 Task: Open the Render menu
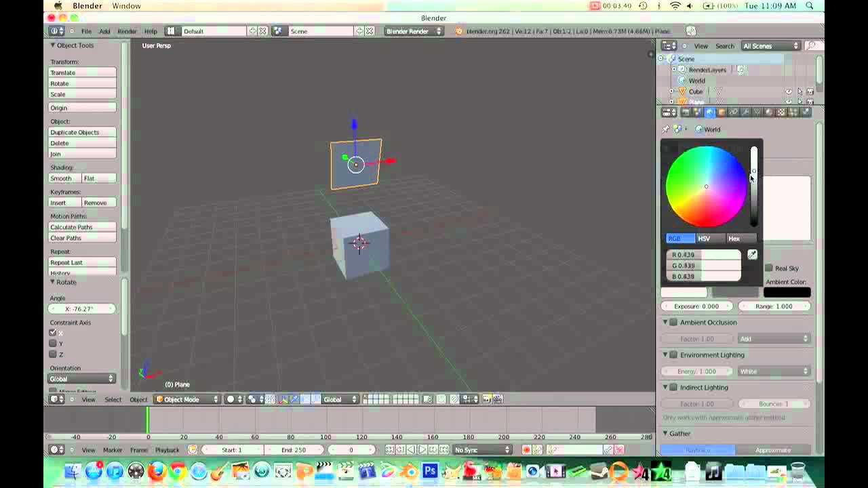tap(127, 31)
